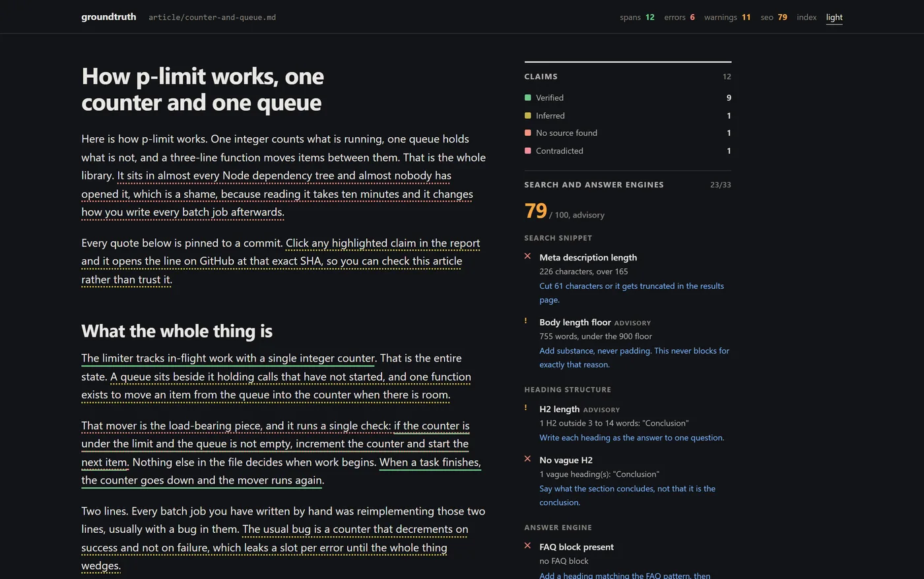This screenshot has width=924, height=579.
Task: Click the warning mark beside H2 length
Action: tap(526, 408)
